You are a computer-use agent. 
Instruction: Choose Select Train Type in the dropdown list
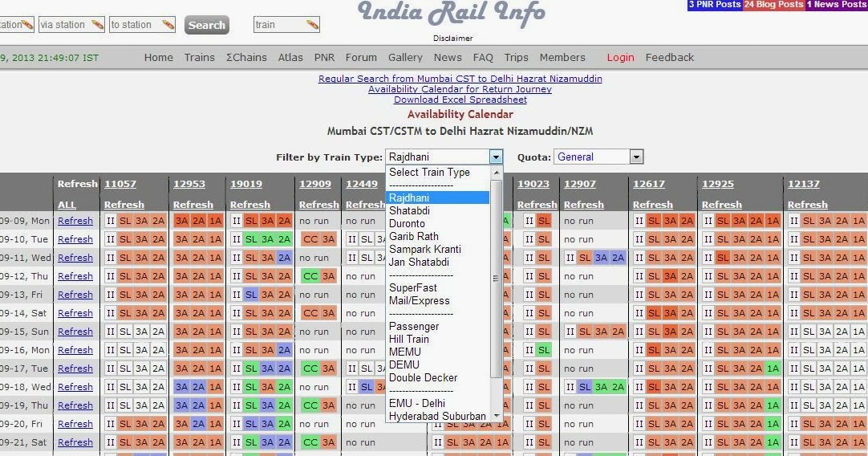[437, 173]
